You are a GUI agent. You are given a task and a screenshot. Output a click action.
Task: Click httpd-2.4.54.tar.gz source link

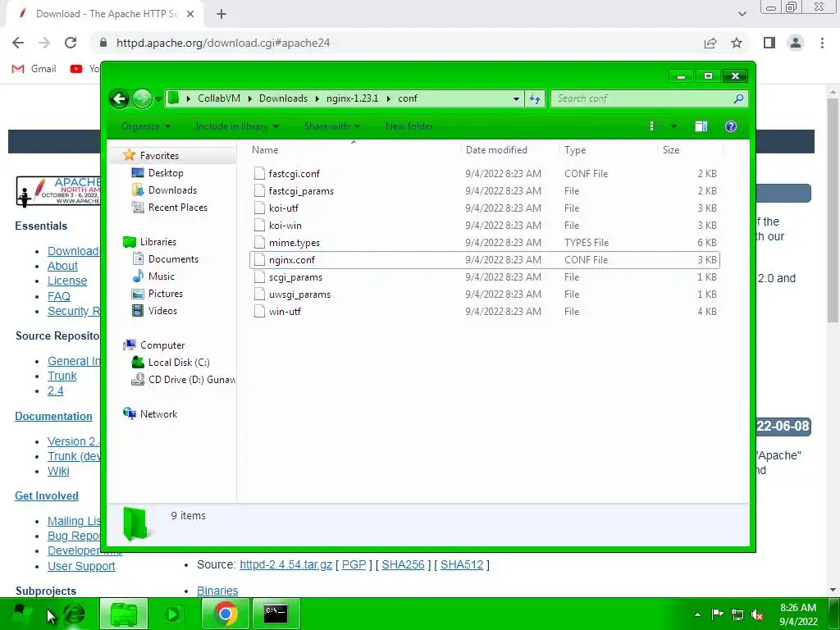click(x=285, y=564)
